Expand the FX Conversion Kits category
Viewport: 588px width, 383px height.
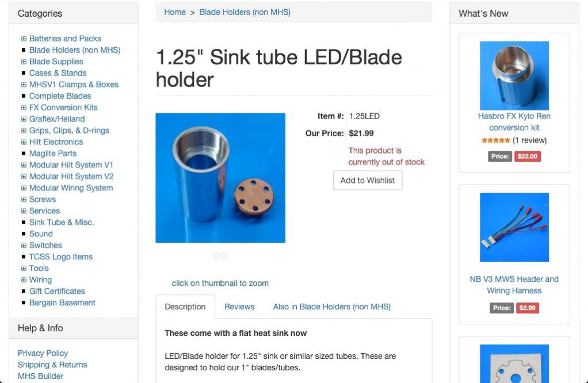[x=24, y=108]
